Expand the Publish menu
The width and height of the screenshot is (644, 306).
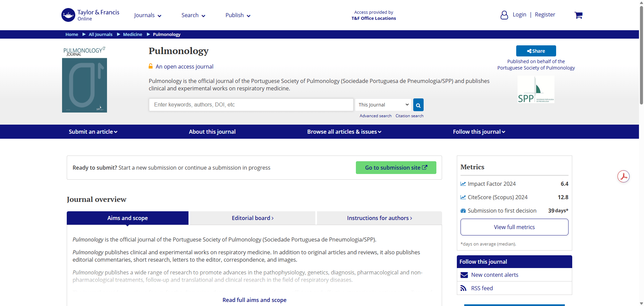238,15
